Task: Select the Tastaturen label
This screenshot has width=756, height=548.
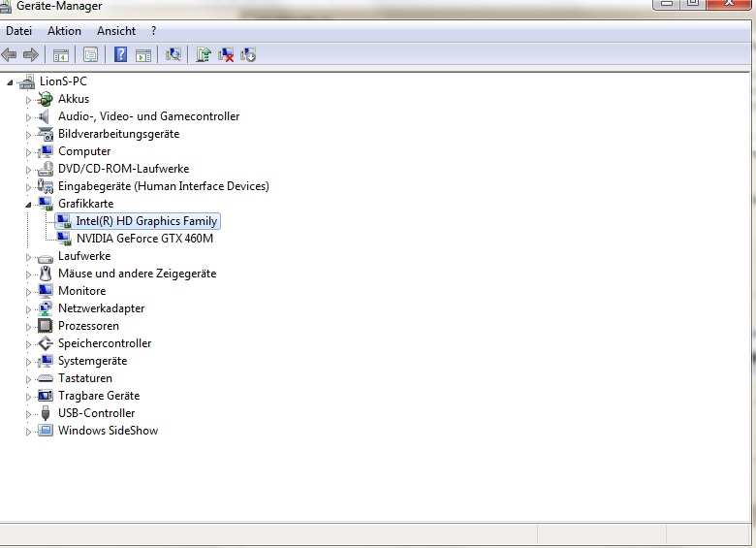Action: coord(85,378)
